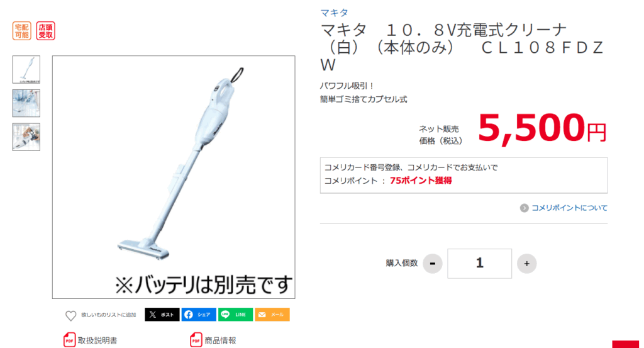Click the 宅配可能 delivery badge
Viewport: 644px width, 348px height.
[x=22, y=31]
